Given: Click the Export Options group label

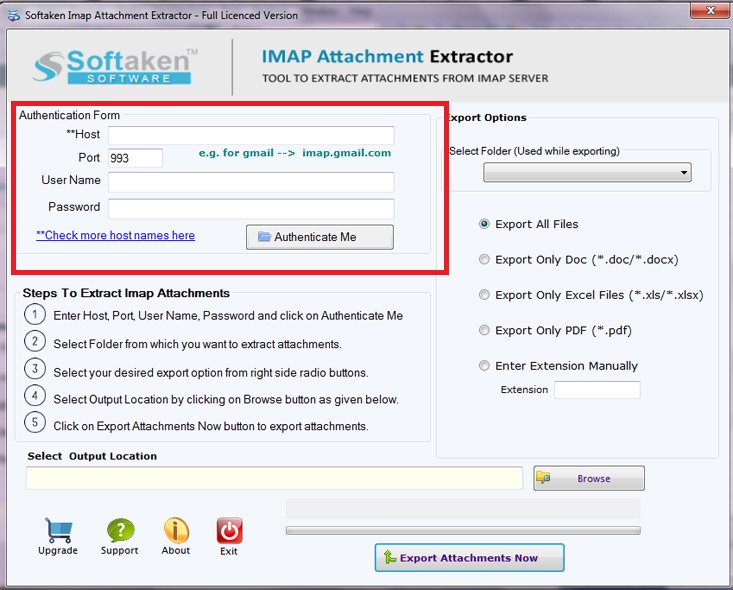Looking at the screenshot, I should pos(487,117).
